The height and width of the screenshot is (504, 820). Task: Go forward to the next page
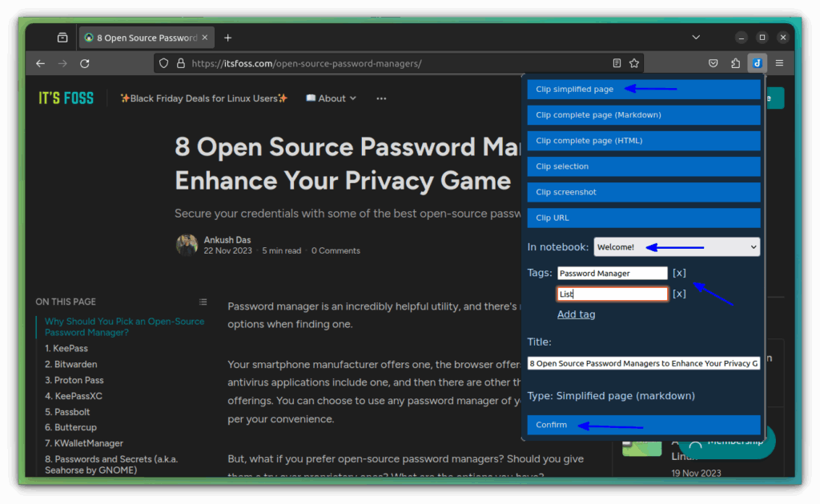pos(62,63)
